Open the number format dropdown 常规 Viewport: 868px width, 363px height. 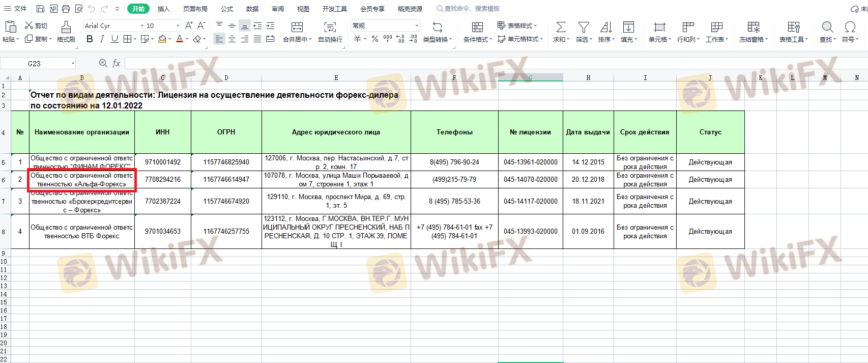point(417,25)
